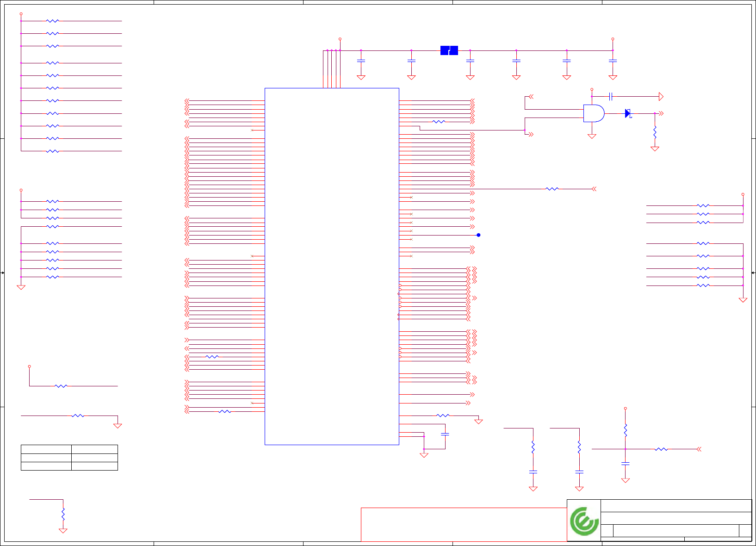Click the input port arrow at the RC filter's right end
Image resolution: width=756 pixels, height=546 pixels.
point(699,449)
